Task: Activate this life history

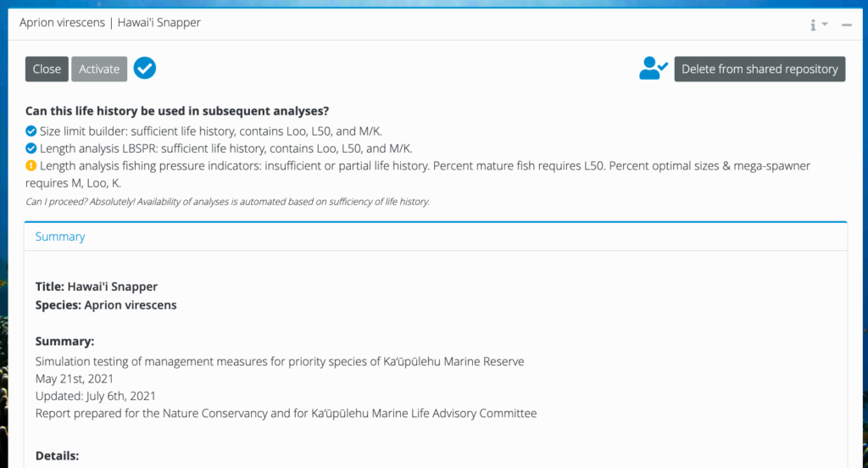Action: [x=99, y=69]
